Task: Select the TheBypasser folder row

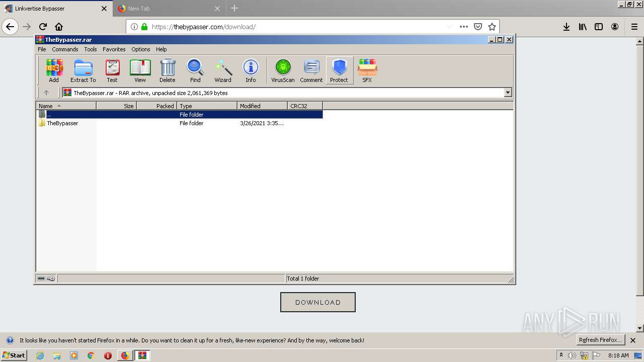Action: [x=179, y=123]
